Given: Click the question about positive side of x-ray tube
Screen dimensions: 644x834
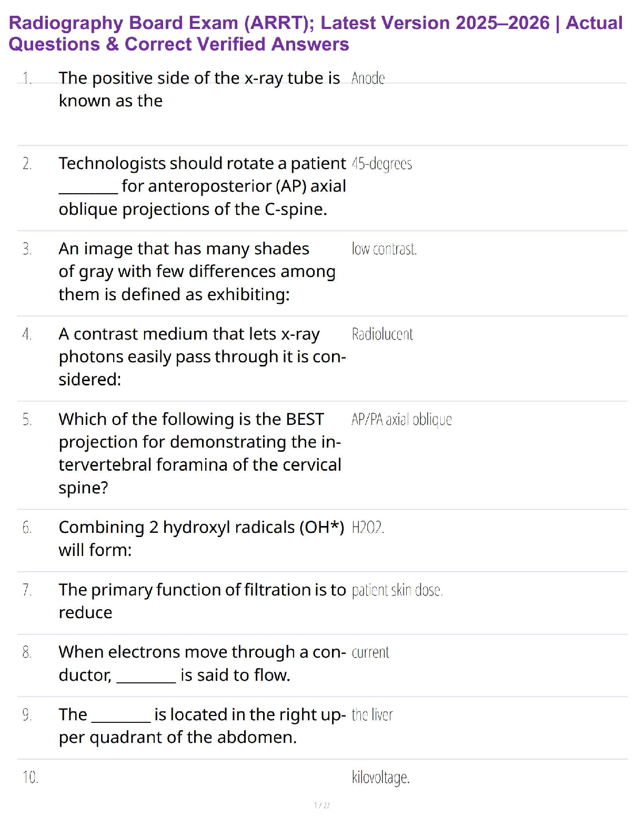Looking at the screenshot, I should (x=199, y=89).
